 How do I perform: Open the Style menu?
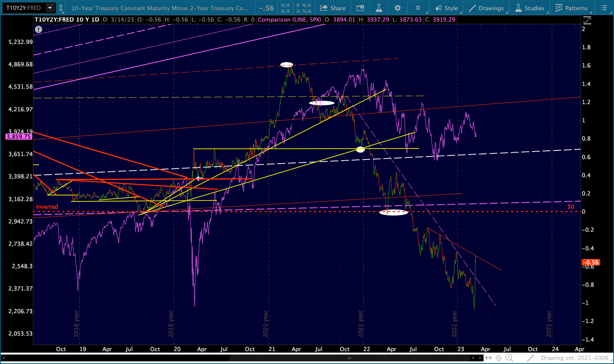(x=448, y=8)
